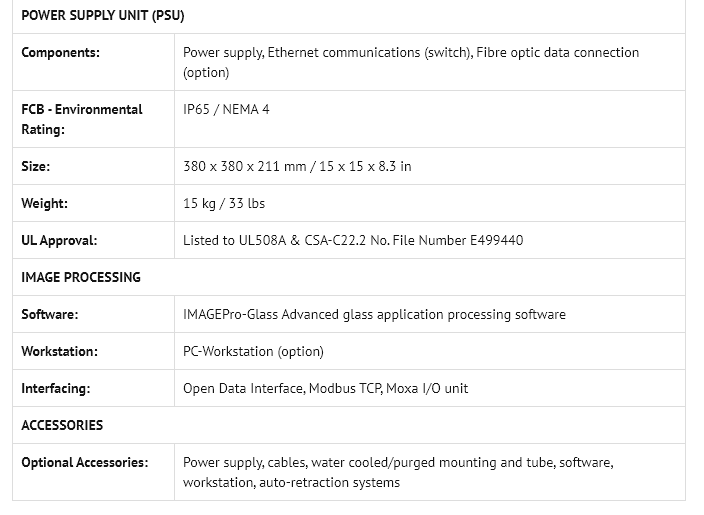
Task: Click the IMAGEPro-Glass software description
Action: click(374, 314)
